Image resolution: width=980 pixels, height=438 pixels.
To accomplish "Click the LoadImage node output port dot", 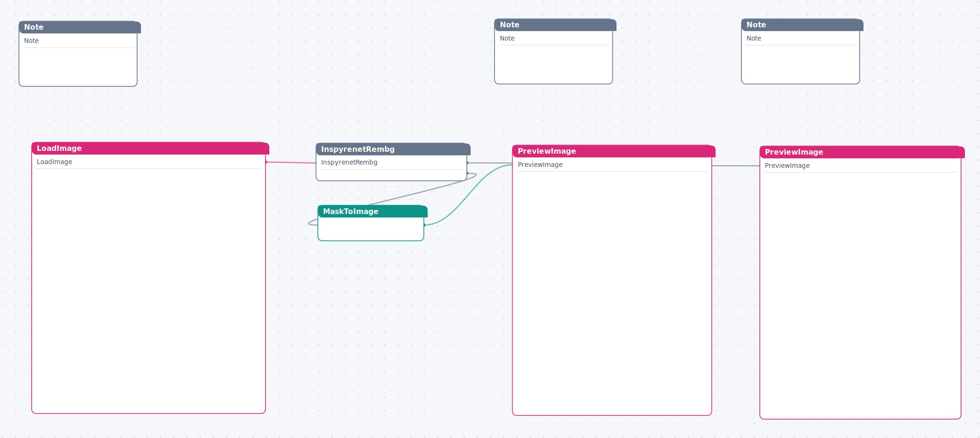I will 266,162.
